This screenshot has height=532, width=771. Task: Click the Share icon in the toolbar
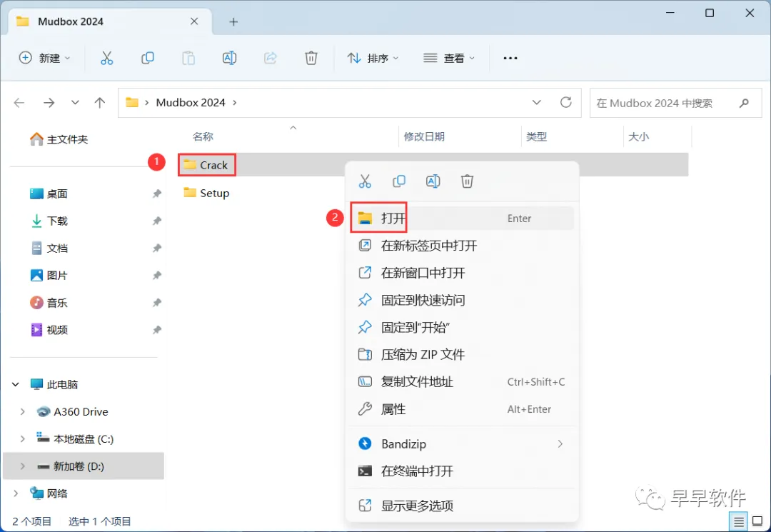click(270, 58)
